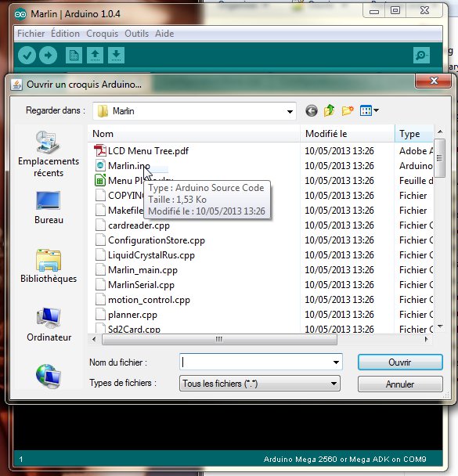Open the Fichier menu

click(x=31, y=34)
